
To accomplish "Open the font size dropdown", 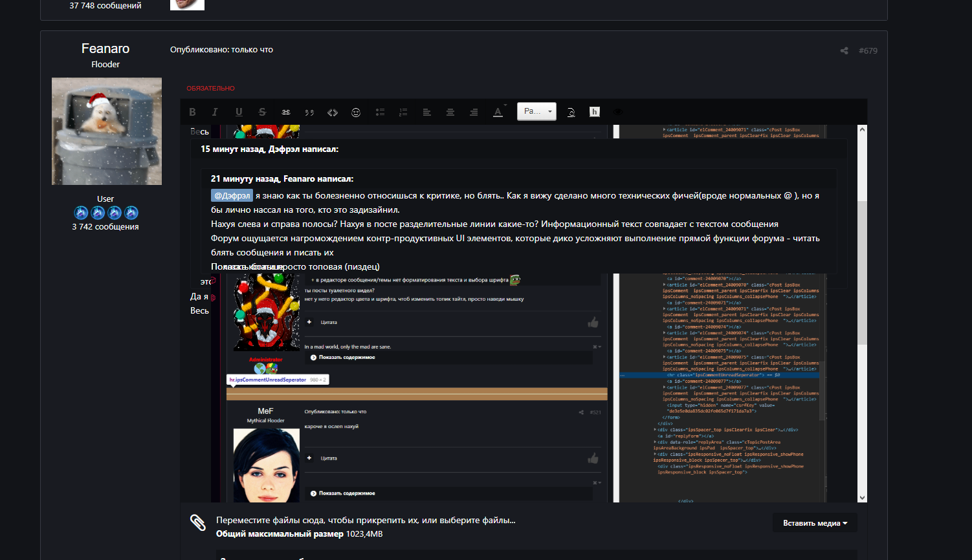I will pyautogui.click(x=536, y=111).
